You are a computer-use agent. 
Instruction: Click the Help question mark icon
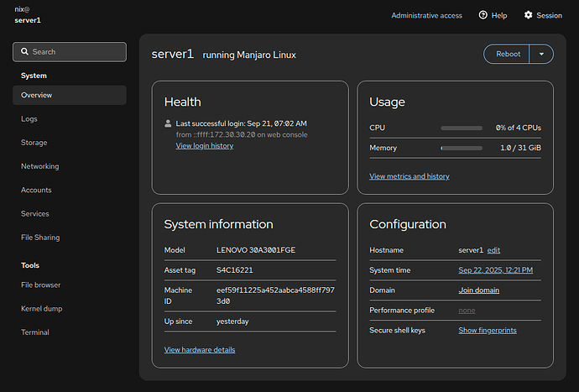tap(483, 15)
